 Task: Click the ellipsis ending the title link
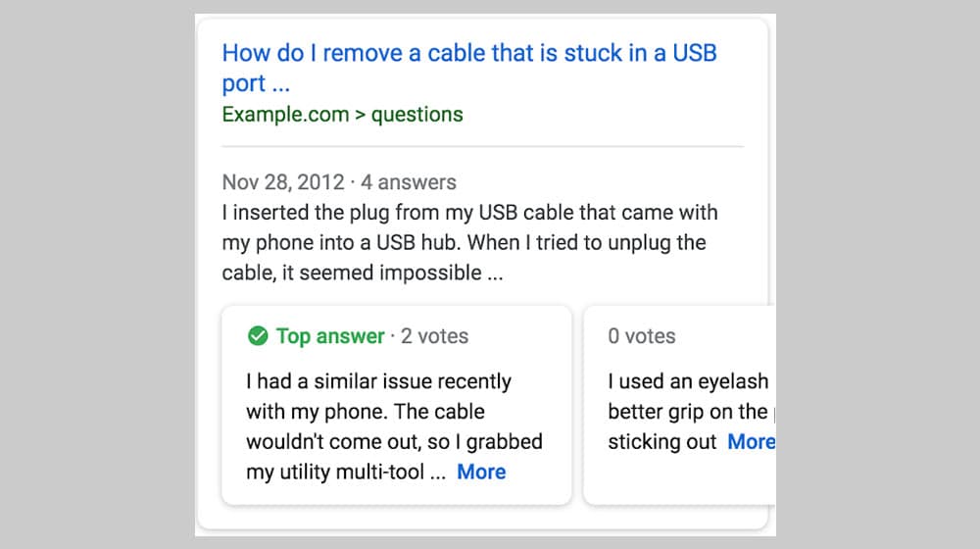[280, 84]
